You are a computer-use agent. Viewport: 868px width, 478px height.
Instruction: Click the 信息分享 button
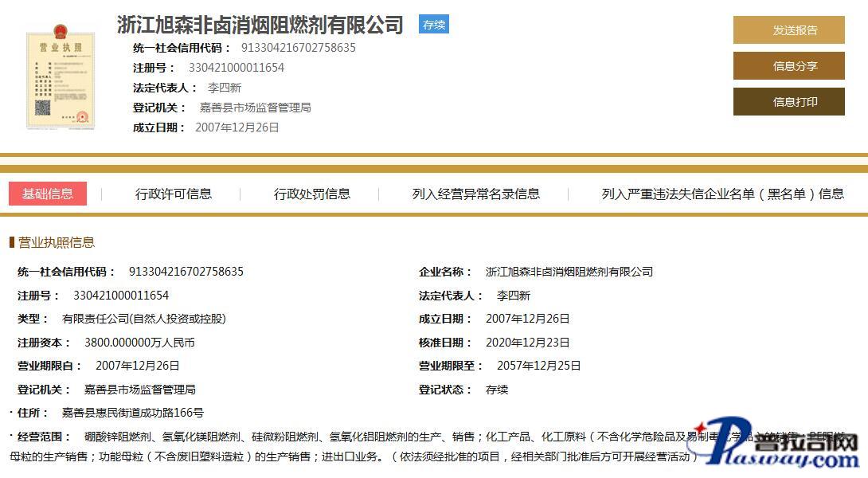tap(788, 66)
